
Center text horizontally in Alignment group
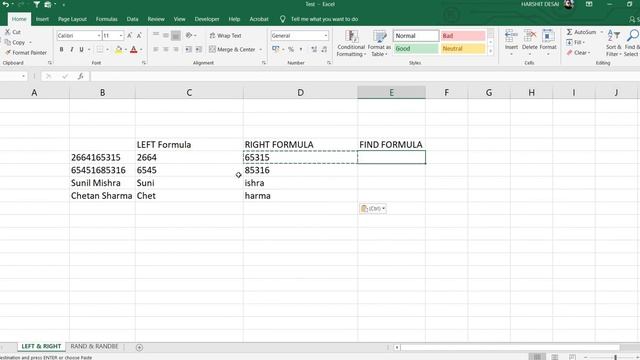coord(166,49)
